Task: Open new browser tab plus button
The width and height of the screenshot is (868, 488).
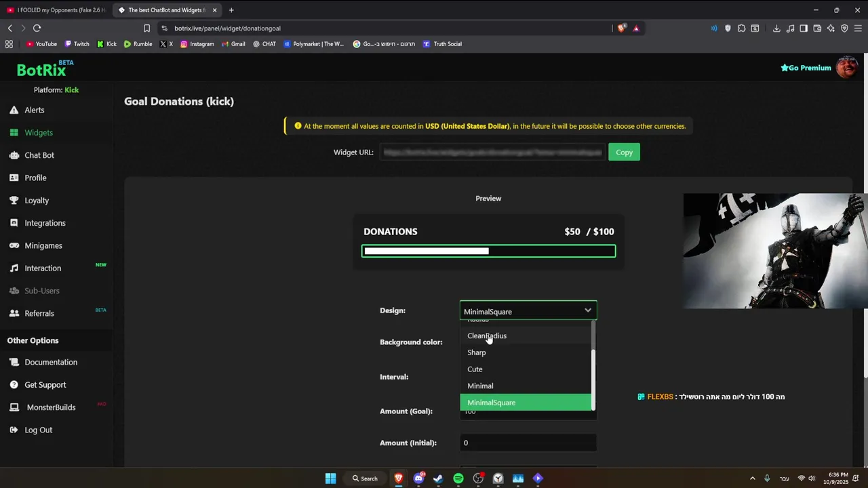Action: [231, 10]
